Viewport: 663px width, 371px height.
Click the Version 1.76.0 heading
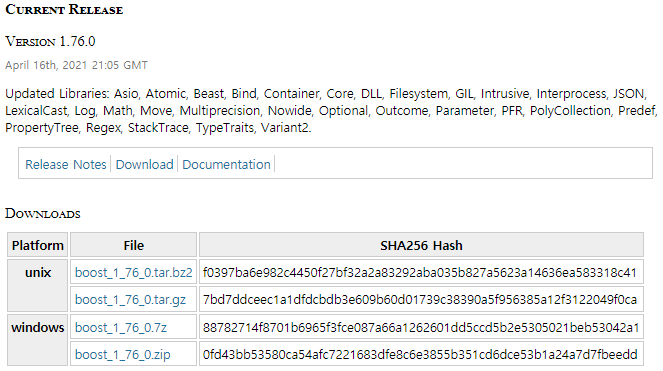(x=50, y=41)
